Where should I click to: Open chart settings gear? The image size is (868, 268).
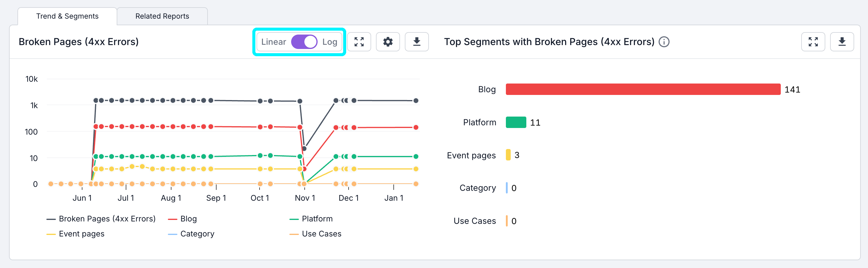click(388, 42)
